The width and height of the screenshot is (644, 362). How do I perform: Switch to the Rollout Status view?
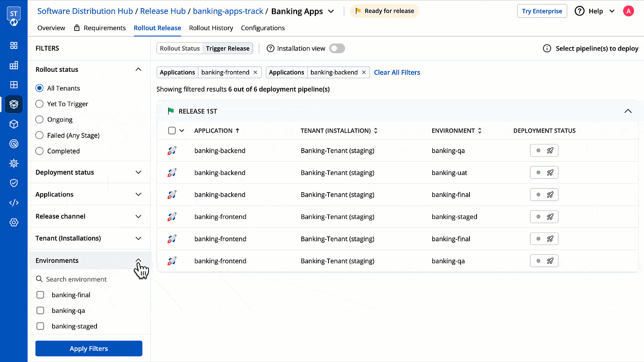point(180,48)
